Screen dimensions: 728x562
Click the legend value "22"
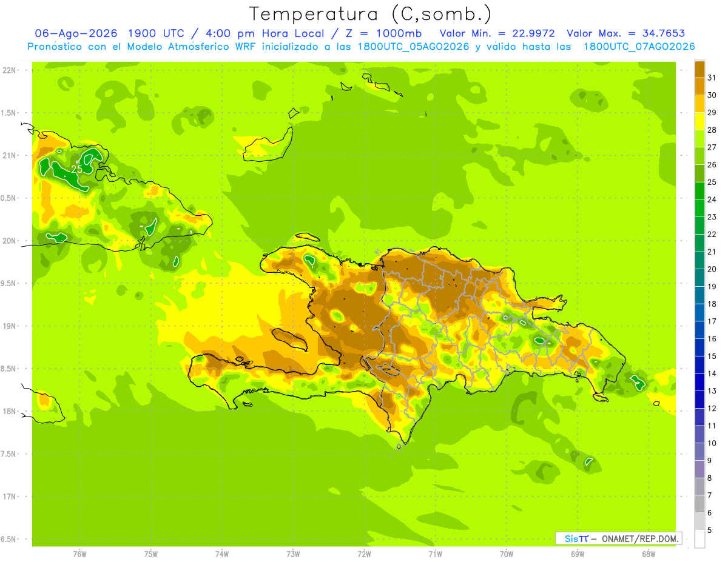click(712, 234)
